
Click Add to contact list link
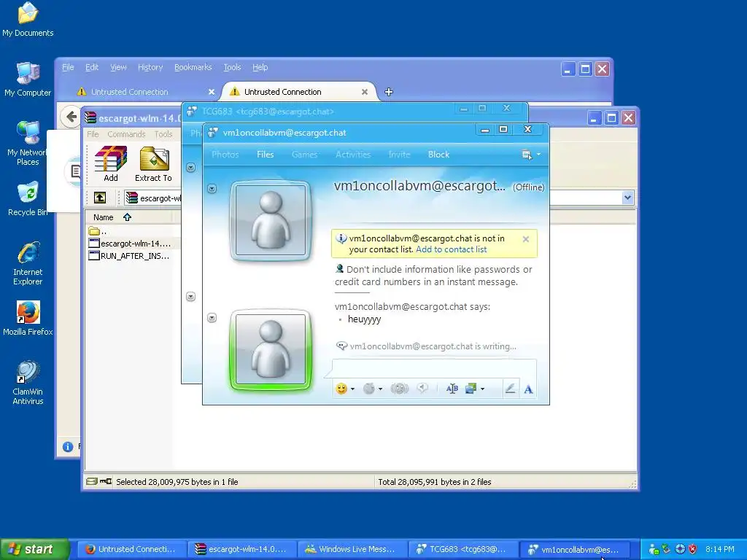(451, 249)
